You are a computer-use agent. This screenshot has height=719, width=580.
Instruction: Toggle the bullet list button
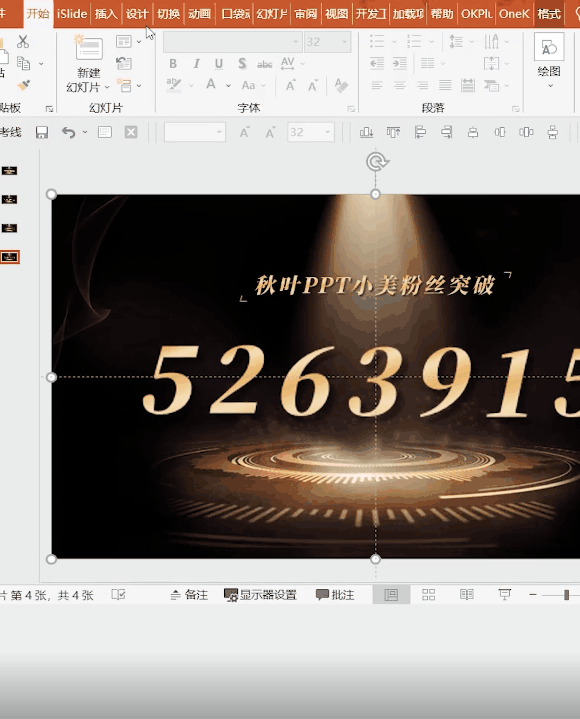[x=377, y=41]
